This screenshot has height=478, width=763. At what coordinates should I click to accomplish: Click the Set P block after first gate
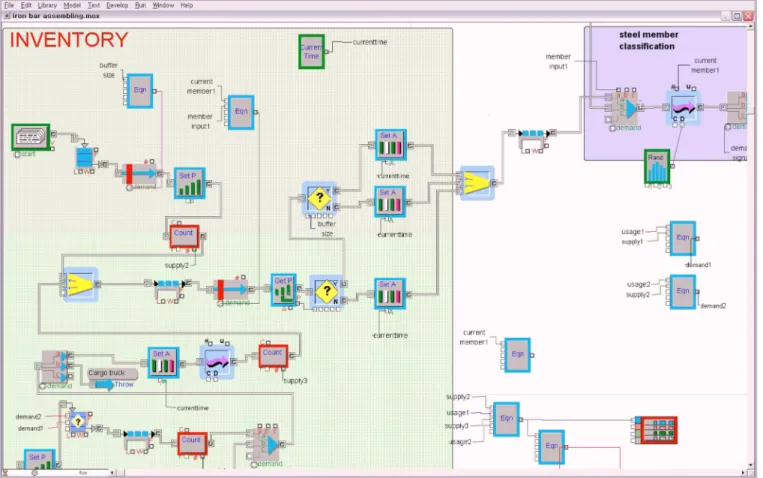tap(189, 183)
